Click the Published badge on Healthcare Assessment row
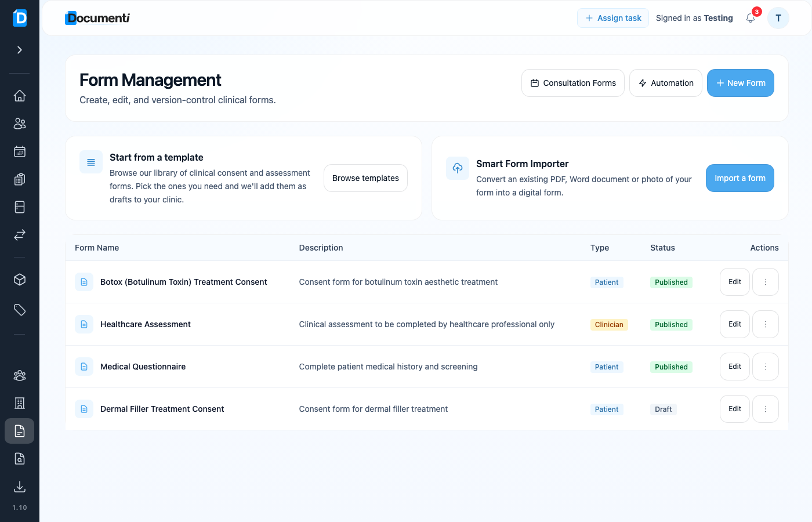Viewport: 812px width, 522px height. [x=671, y=325]
